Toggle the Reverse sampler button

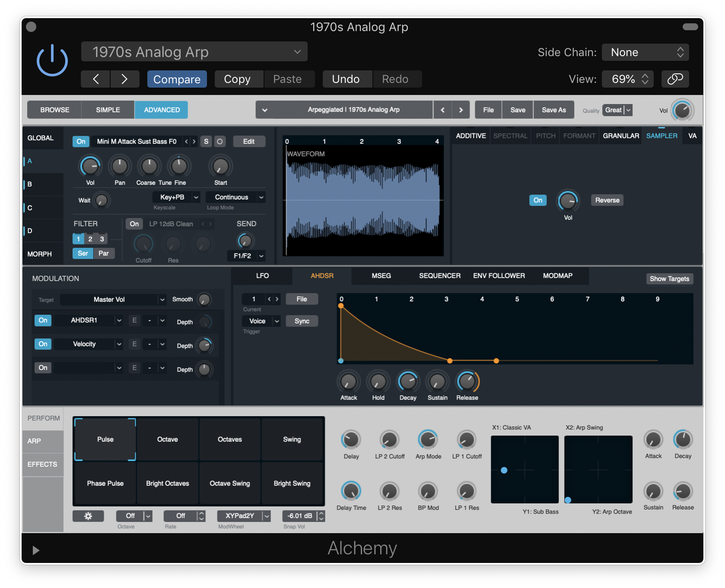pos(607,200)
